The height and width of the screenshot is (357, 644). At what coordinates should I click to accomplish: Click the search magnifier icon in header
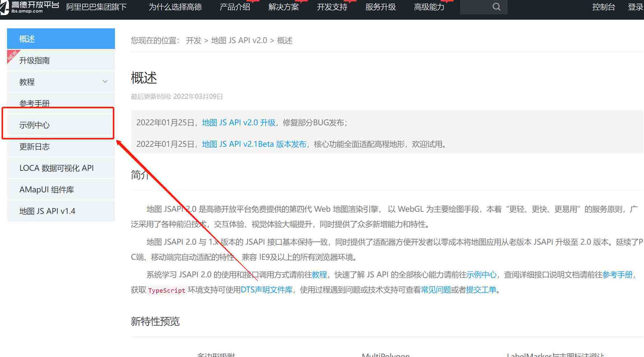pos(496,7)
